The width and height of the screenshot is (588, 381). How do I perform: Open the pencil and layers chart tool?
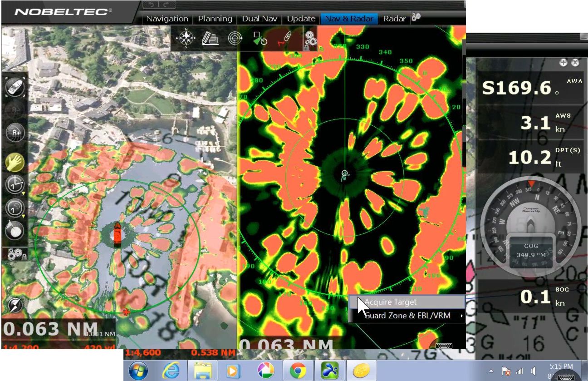click(210, 38)
